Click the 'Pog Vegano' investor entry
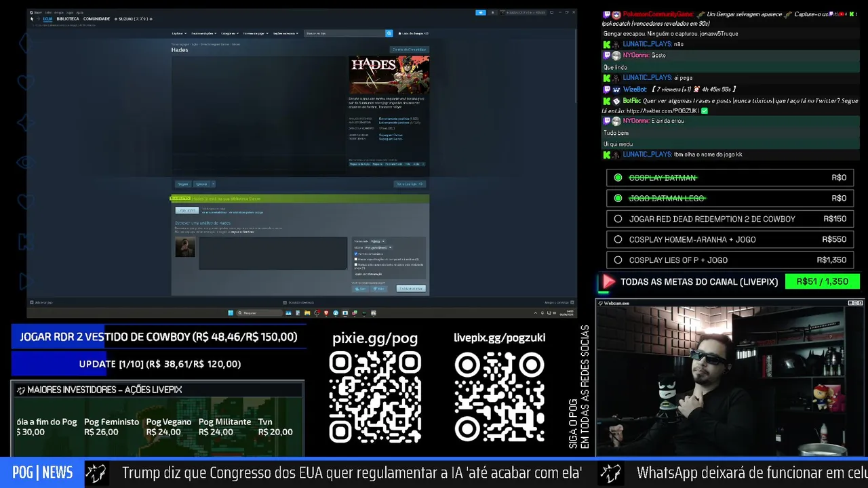The image size is (868, 488). click(x=168, y=427)
